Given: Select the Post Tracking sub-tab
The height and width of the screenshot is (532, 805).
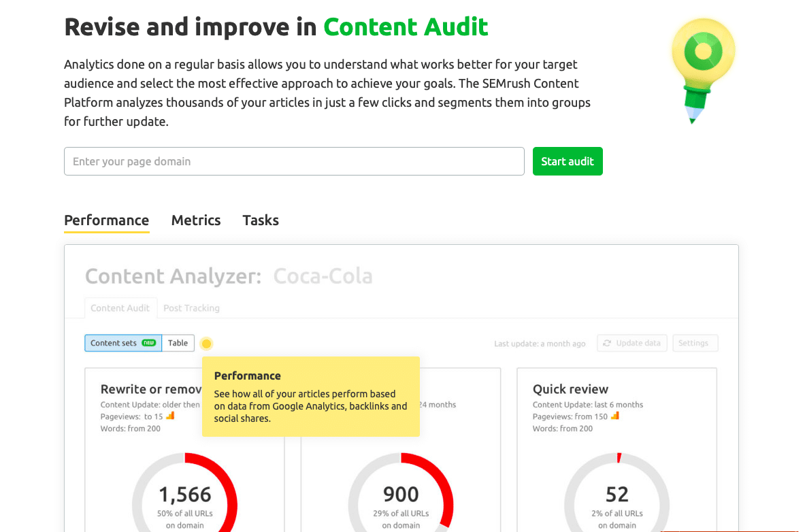Looking at the screenshot, I should (191, 308).
